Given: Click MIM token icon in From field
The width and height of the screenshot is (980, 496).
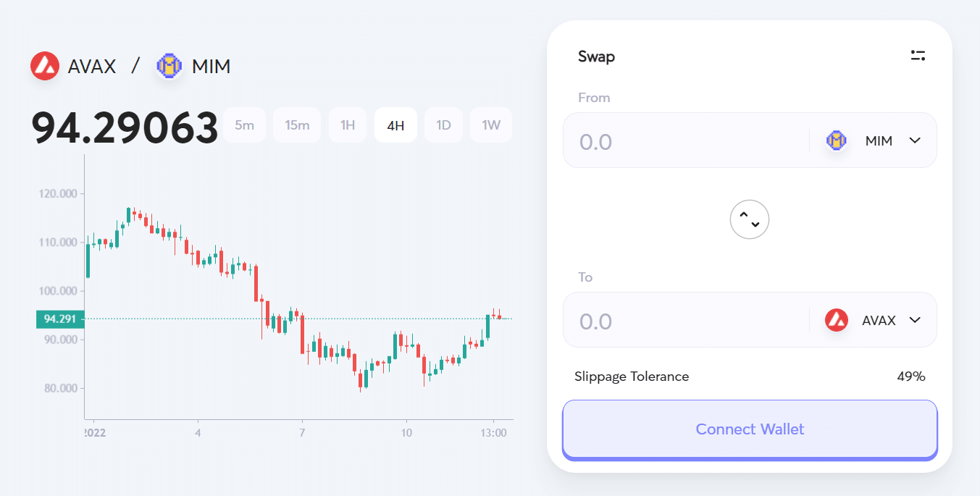Looking at the screenshot, I should tap(837, 140).
